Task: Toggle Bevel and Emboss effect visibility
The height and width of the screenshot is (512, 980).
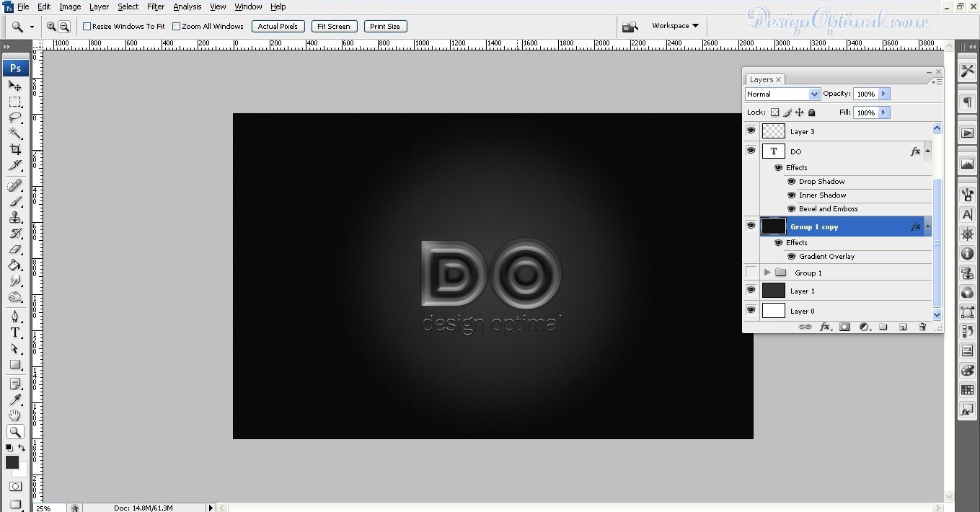Action: 791,209
